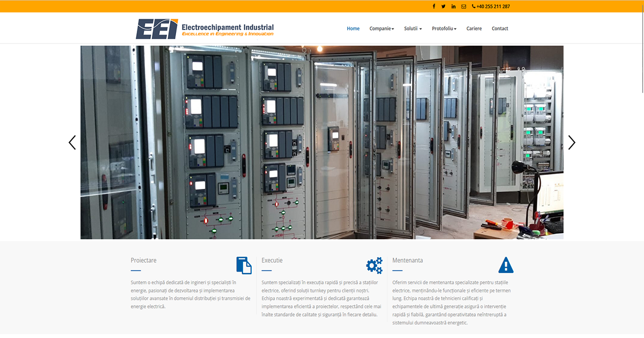
Task: Toggle the active Home navigation state
Action: click(x=353, y=28)
